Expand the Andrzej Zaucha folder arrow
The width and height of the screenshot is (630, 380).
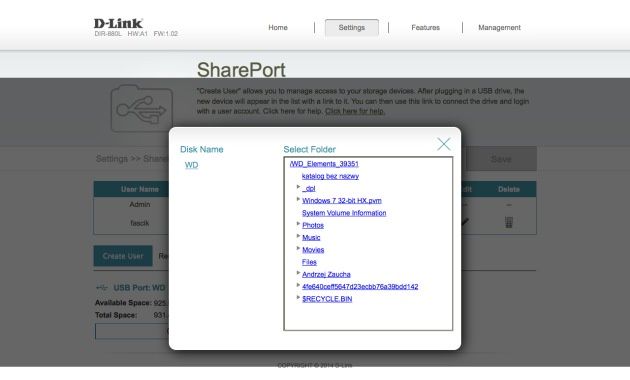[x=298, y=273]
